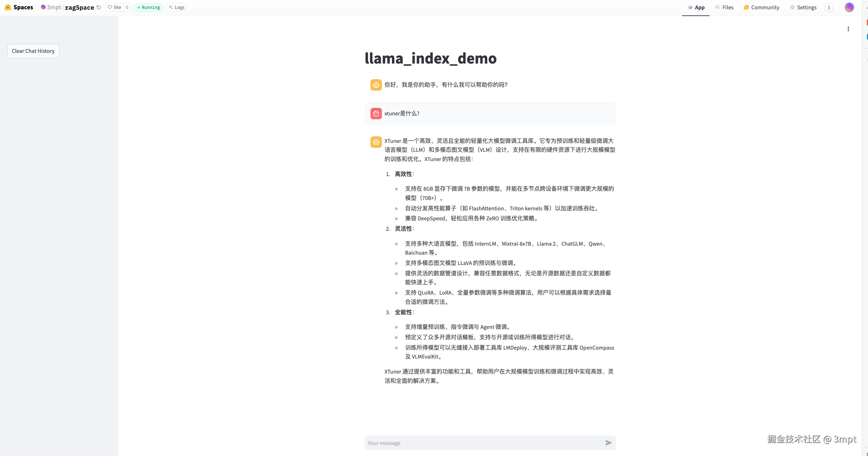Screen dimensions: 868x456
Task: Open the Space header kebab menu
Action: coord(829,7)
